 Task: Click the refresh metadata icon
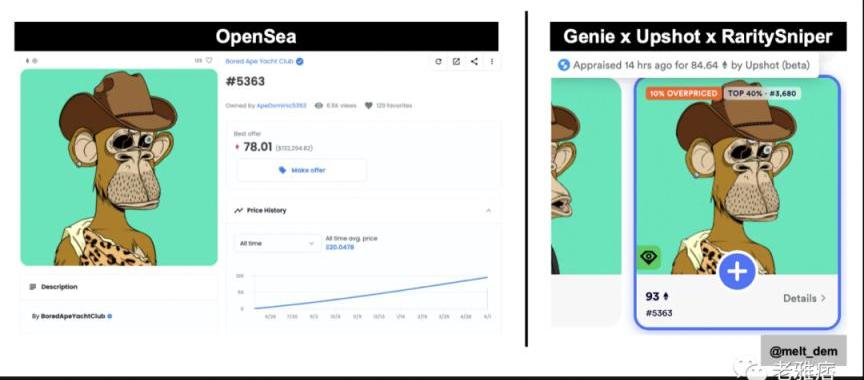[438, 62]
